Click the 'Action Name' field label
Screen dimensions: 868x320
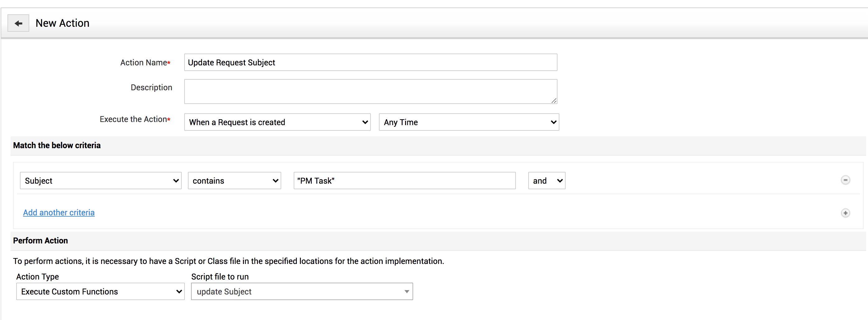pos(144,62)
